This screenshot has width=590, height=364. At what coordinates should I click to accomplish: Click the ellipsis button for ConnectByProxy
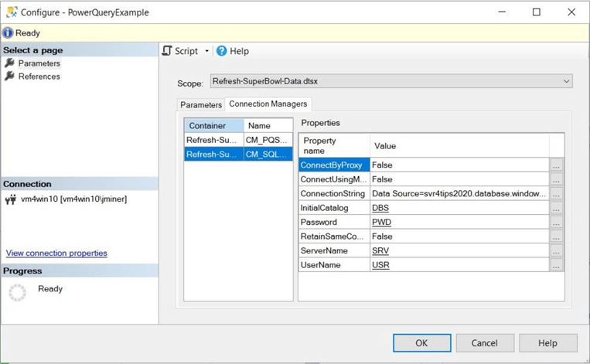click(556, 165)
